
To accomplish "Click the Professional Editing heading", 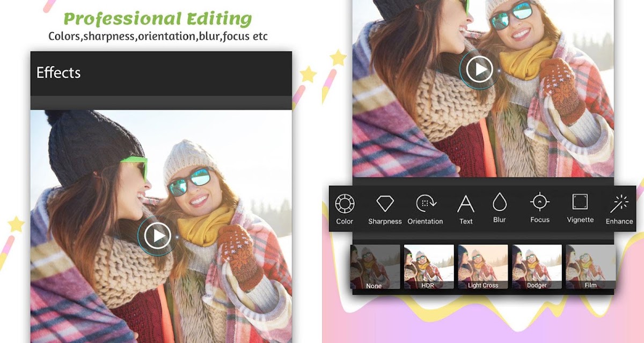I will click(158, 19).
